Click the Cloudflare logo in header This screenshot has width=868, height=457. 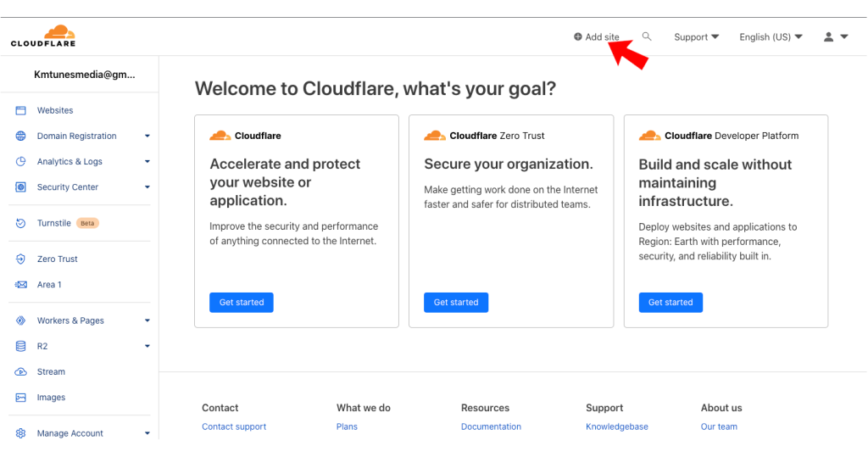pos(43,36)
